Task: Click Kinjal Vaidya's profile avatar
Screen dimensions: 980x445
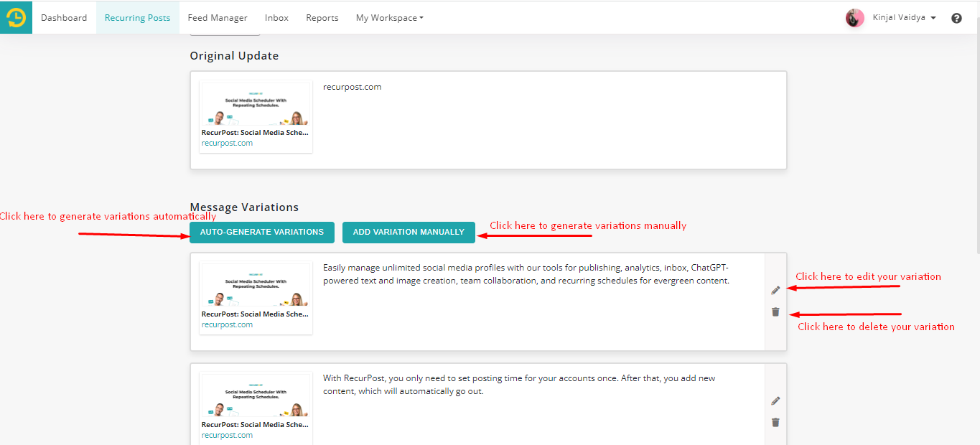Action: tap(854, 18)
